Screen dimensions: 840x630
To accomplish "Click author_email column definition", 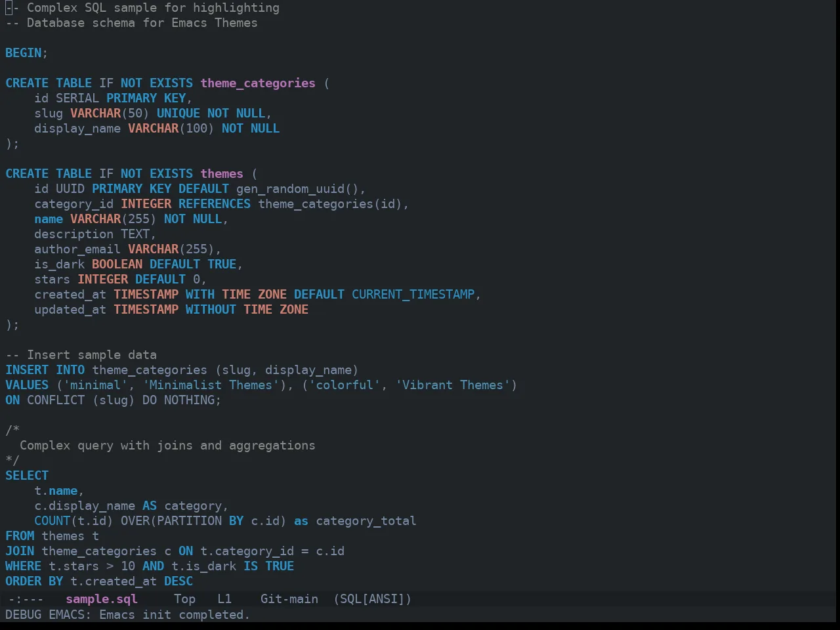I will (x=128, y=249).
